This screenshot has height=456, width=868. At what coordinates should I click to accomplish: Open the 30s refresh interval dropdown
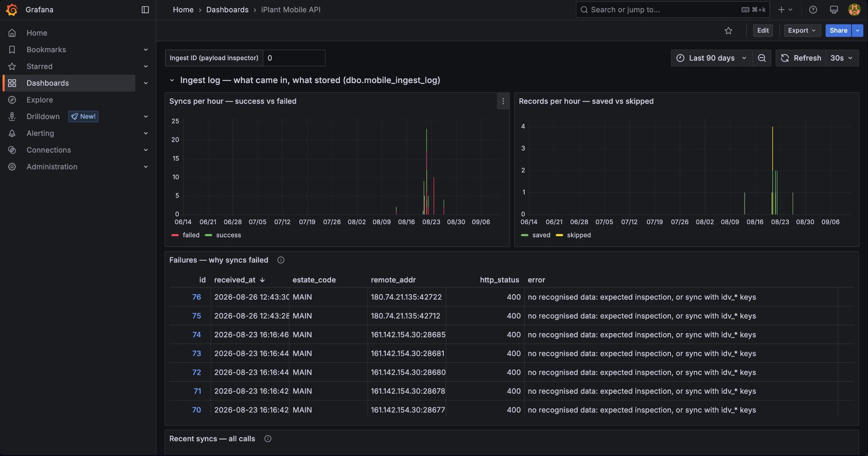[x=841, y=58]
